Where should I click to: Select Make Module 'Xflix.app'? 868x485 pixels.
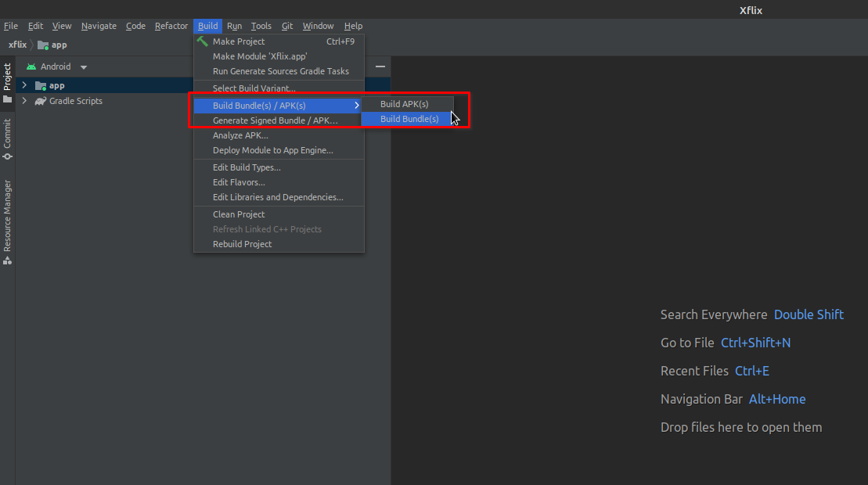[x=279, y=56]
